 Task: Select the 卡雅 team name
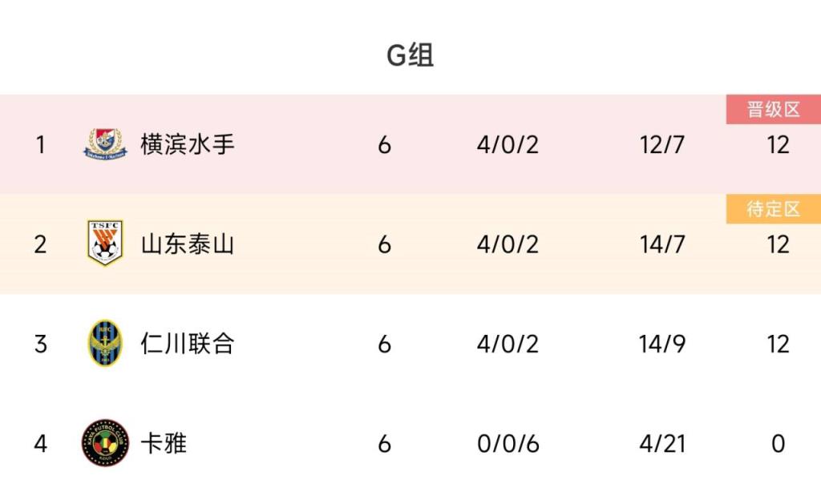click(x=164, y=443)
